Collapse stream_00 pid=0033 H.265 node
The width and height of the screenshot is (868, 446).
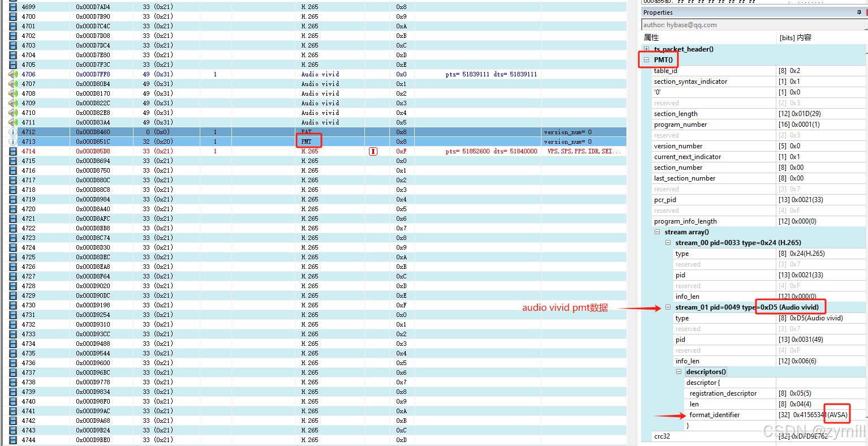click(x=668, y=243)
